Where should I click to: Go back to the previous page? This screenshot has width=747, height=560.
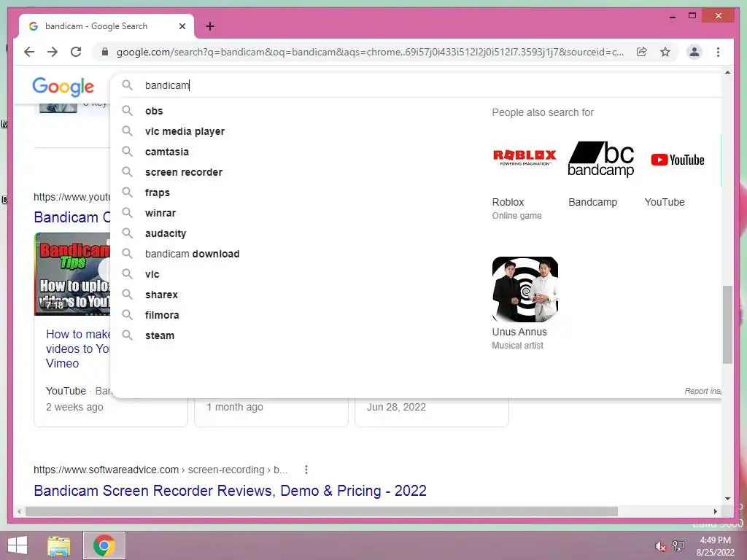coord(29,52)
